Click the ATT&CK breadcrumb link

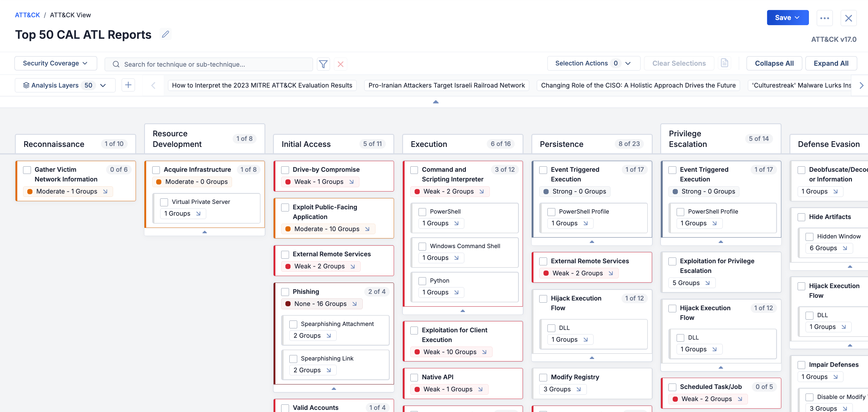click(x=27, y=15)
